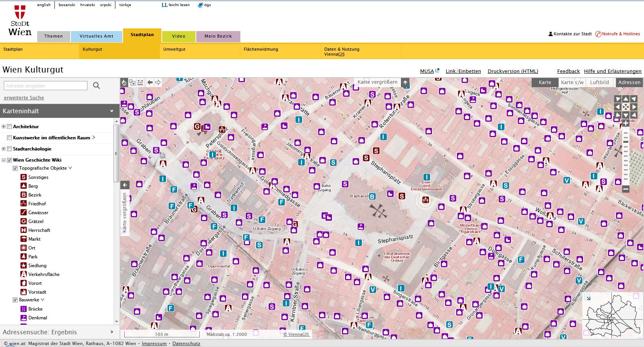Pan map north with up arrow
The height and width of the screenshot is (347, 644).
tap(626, 99)
